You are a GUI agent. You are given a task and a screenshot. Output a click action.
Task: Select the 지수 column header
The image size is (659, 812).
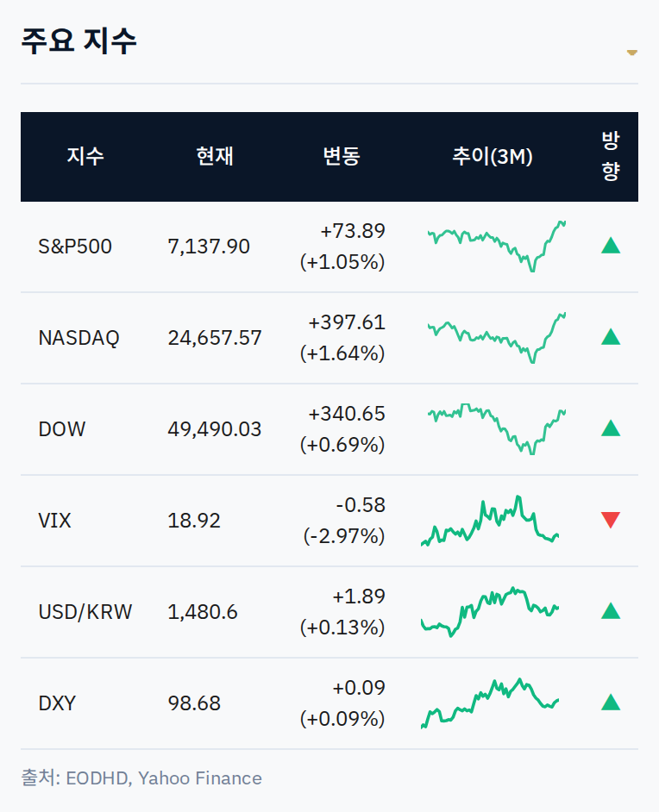coord(85,156)
